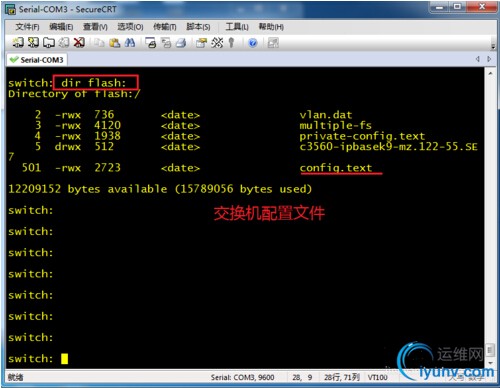Open the 文件(F) menu

[27, 27]
